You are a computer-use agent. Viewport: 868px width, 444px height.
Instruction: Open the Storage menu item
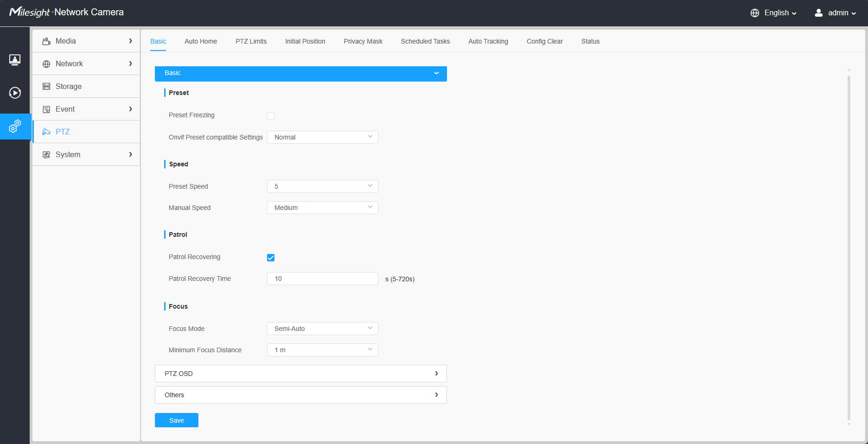tap(86, 86)
